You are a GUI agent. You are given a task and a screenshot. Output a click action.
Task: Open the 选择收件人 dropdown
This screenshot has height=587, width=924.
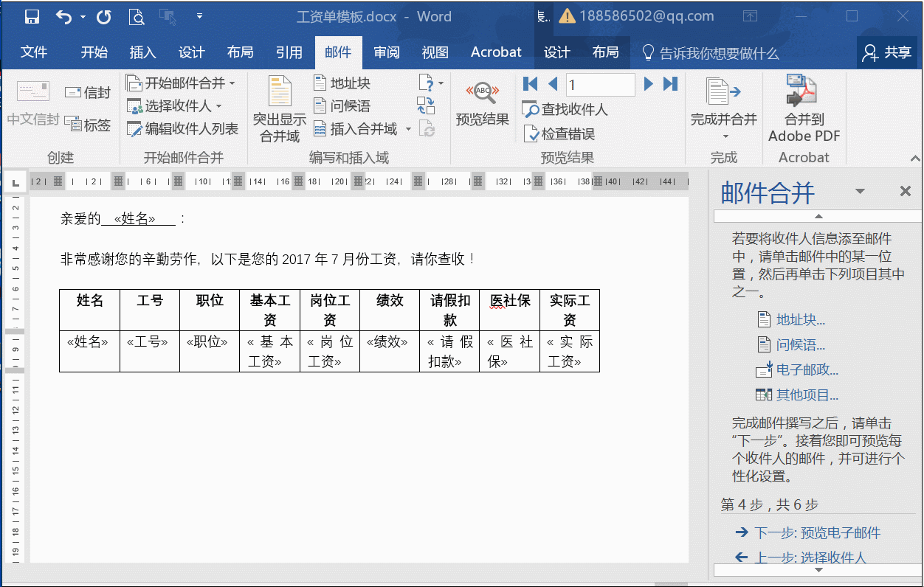(174, 106)
